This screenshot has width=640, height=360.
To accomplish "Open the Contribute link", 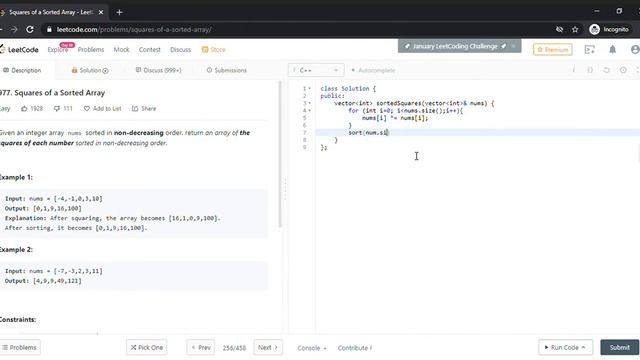I will (355, 348).
